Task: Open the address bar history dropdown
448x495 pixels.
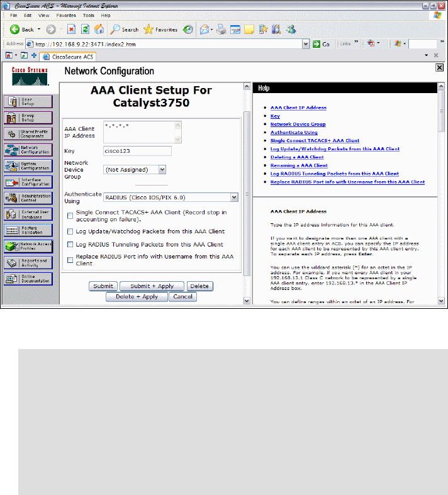Action: (305, 44)
